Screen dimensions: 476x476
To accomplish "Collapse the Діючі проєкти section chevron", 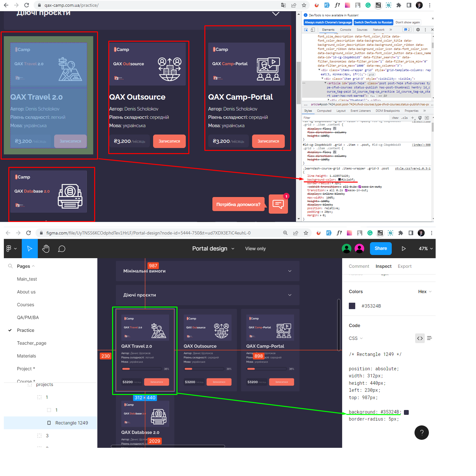I will pos(275,13).
